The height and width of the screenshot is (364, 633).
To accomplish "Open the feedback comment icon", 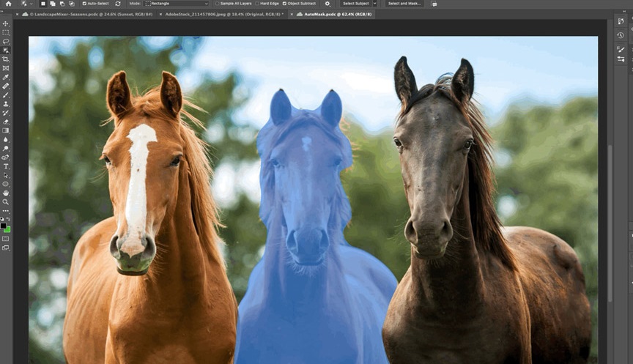I will (x=434, y=4).
